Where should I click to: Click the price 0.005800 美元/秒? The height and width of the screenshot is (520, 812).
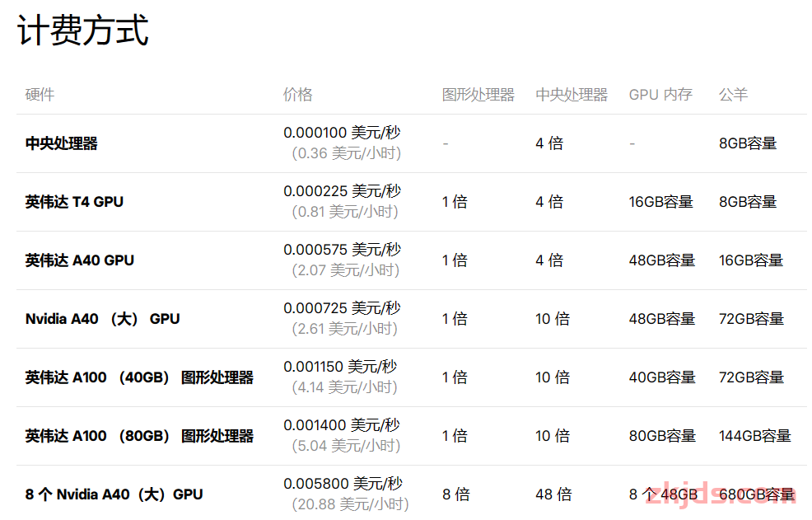(343, 485)
